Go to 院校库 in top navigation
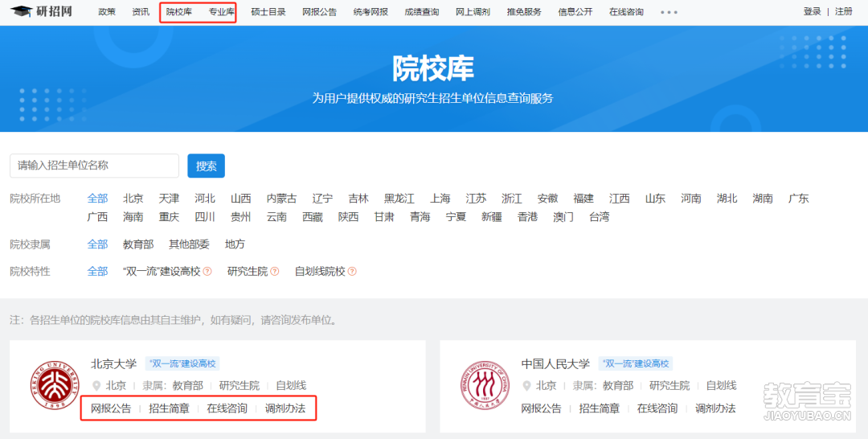The height and width of the screenshot is (439, 868). pyautogui.click(x=178, y=11)
